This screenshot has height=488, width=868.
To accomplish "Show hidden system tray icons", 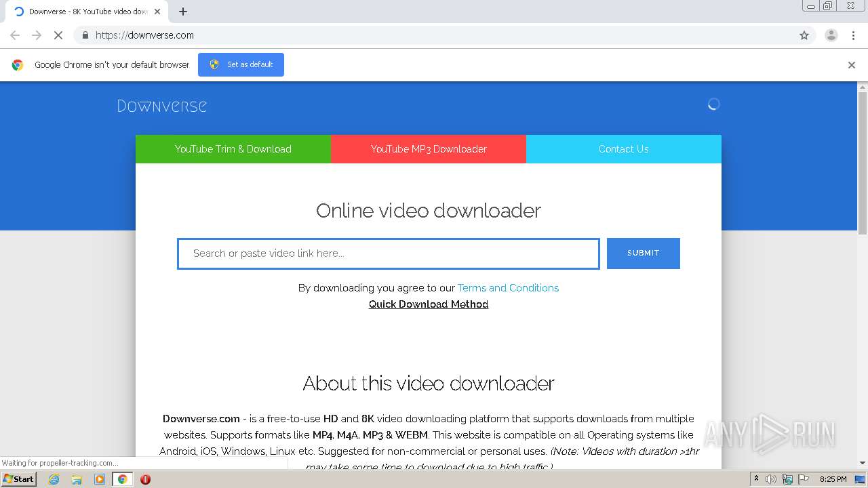I will (757, 479).
